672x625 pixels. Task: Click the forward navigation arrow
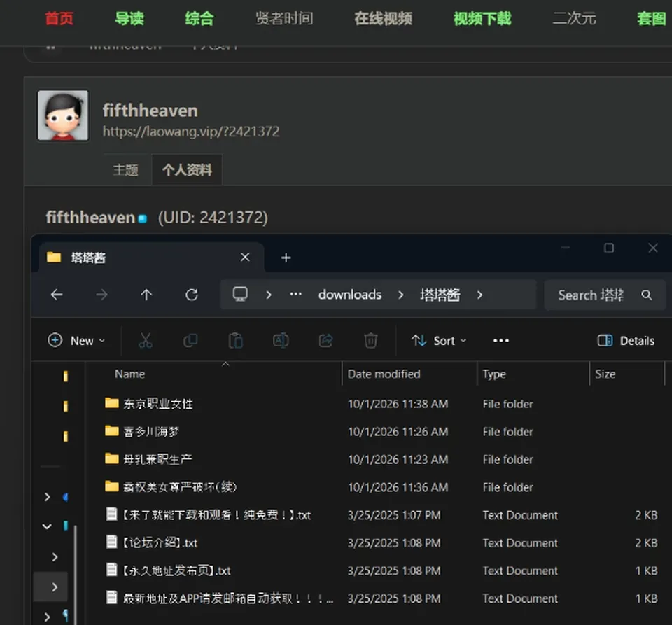(x=101, y=295)
